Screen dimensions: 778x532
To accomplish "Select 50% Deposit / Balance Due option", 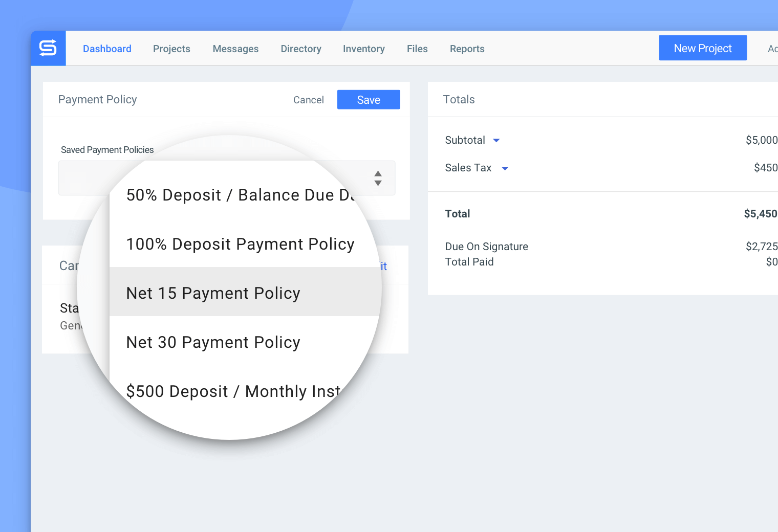I will click(x=241, y=195).
